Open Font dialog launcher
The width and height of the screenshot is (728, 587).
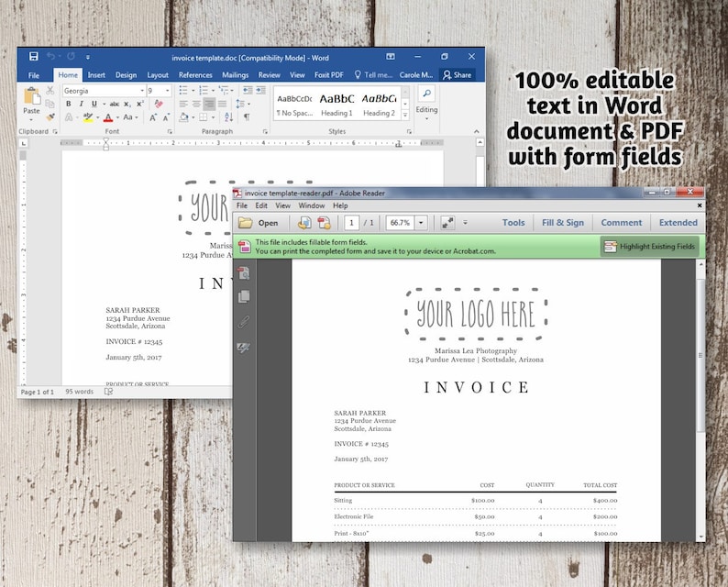[170, 132]
